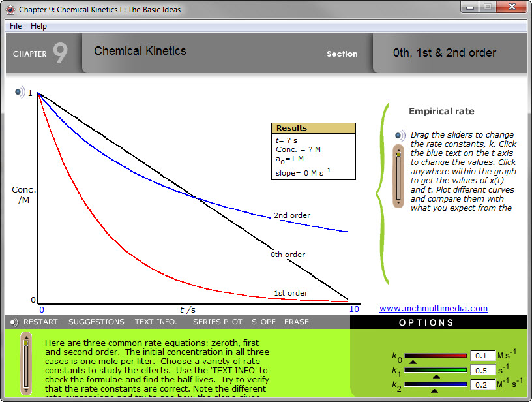Click the 'slope= 0 M s-1' result line
Screen dimensions: 532x402
pos(303,172)
